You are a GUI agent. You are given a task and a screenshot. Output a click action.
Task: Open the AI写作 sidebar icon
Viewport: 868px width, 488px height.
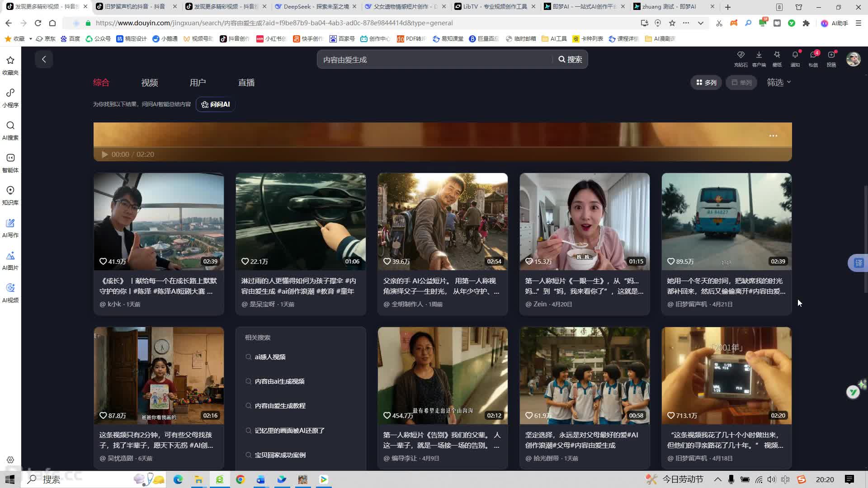[10, 228]
